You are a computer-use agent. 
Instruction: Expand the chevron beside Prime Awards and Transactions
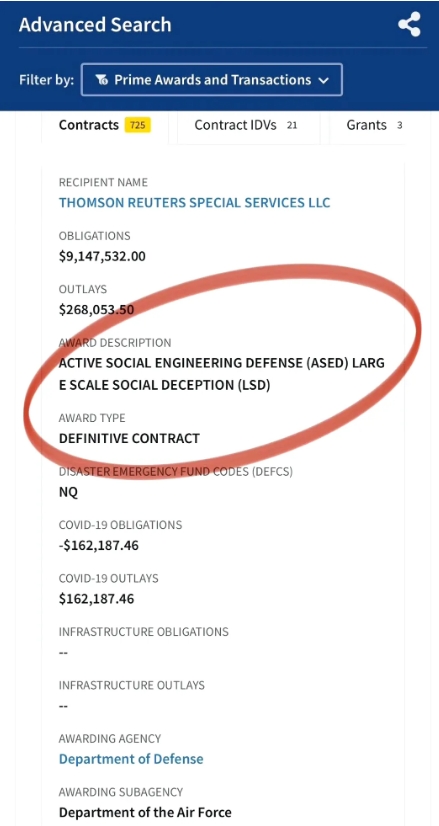pyautogui.click(x=324, y=81)
